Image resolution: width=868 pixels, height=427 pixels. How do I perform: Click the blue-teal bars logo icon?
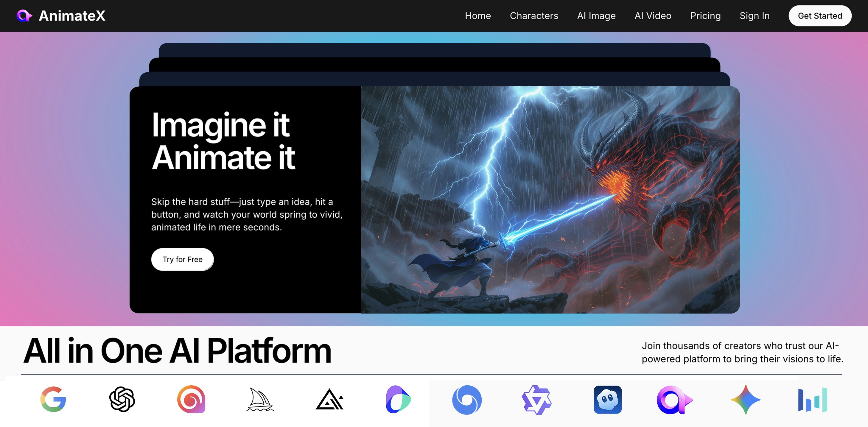[812, 400]
